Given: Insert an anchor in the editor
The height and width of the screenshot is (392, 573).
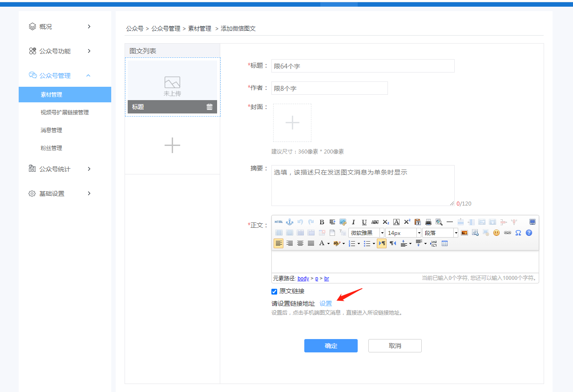Looking at the screenshot, I should (290, 222).
